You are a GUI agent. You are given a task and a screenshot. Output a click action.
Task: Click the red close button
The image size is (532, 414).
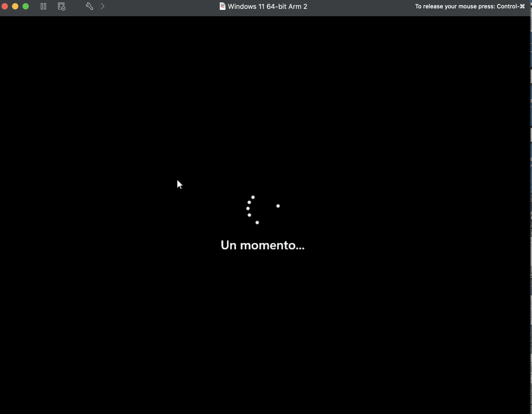point(5,6)
